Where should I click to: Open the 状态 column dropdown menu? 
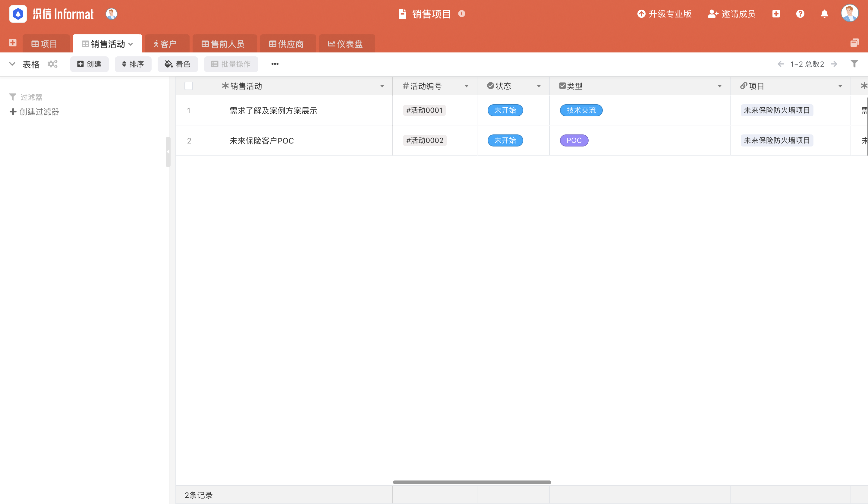pos(539,86)
